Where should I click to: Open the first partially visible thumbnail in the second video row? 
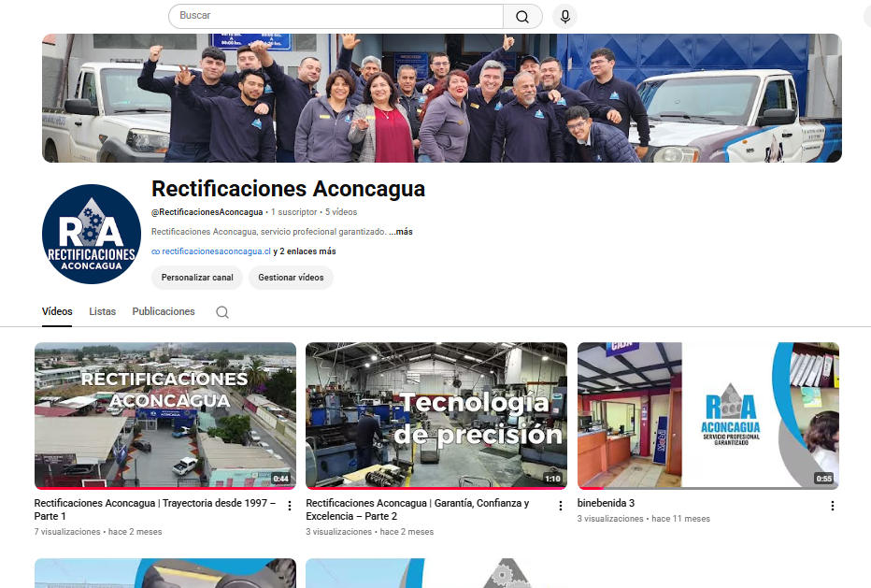(x=165, y=573)
